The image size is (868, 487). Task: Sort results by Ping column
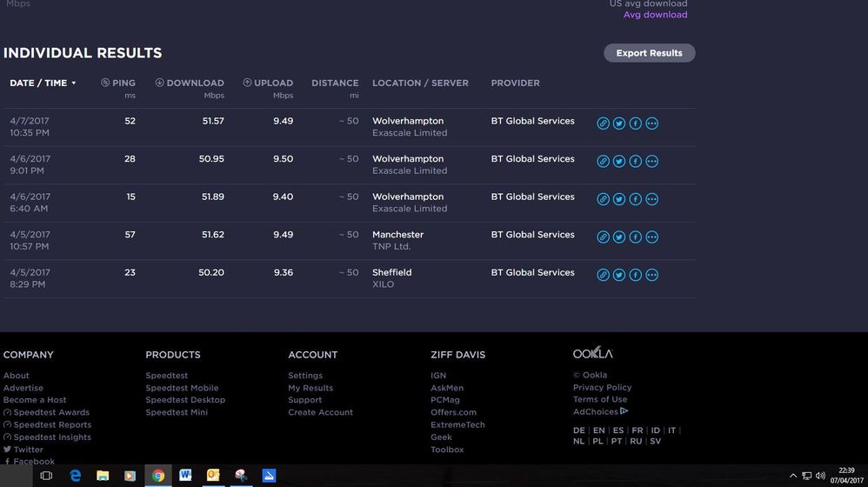(118, 83)
